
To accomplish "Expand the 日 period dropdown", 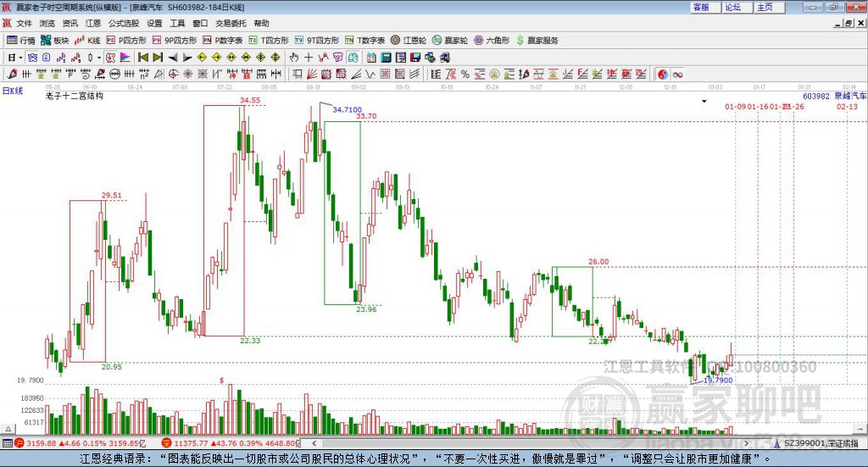I will [20, 58].
